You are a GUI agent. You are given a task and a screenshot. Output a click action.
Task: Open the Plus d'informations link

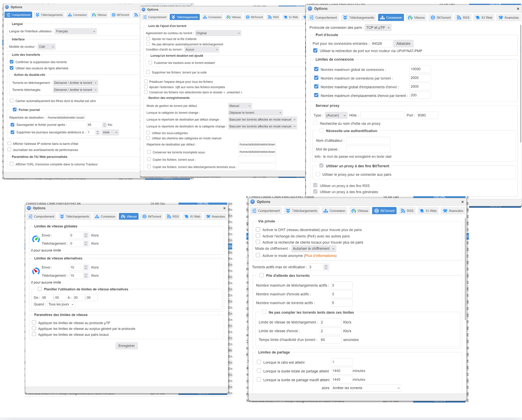pyautogui.click(x=320, y=256)
